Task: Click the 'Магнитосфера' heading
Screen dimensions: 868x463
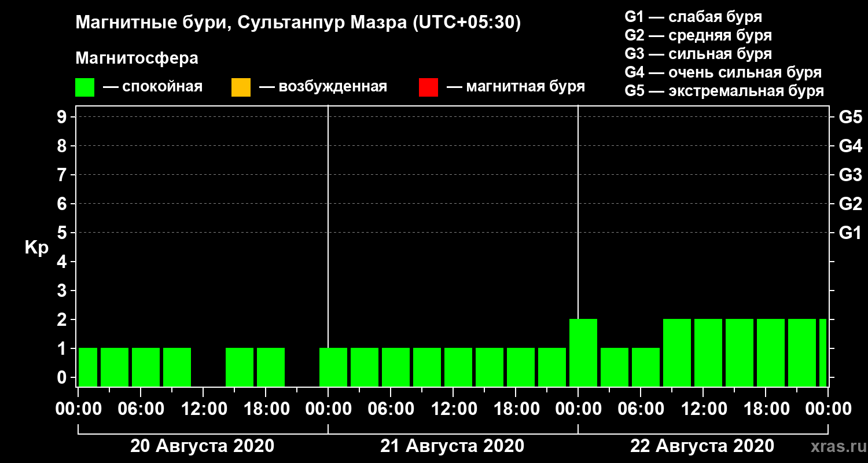Action: click(x=137, y=58)
